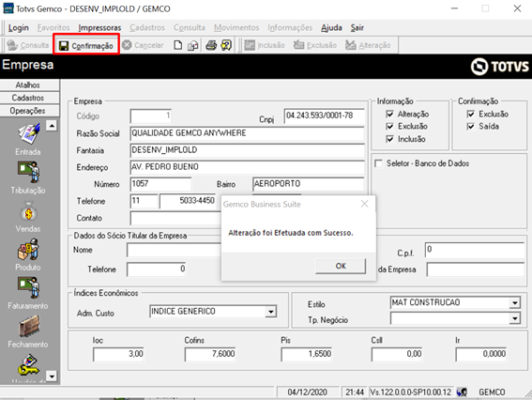
Task: Click the Pis value field
Action: (x=307, y=354)
